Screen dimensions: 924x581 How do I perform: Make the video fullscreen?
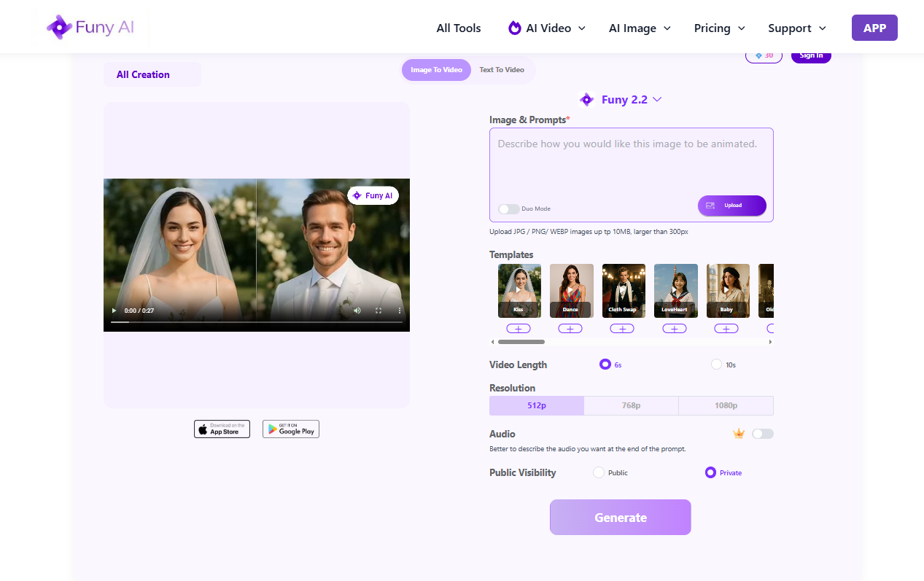click(378, 310)
